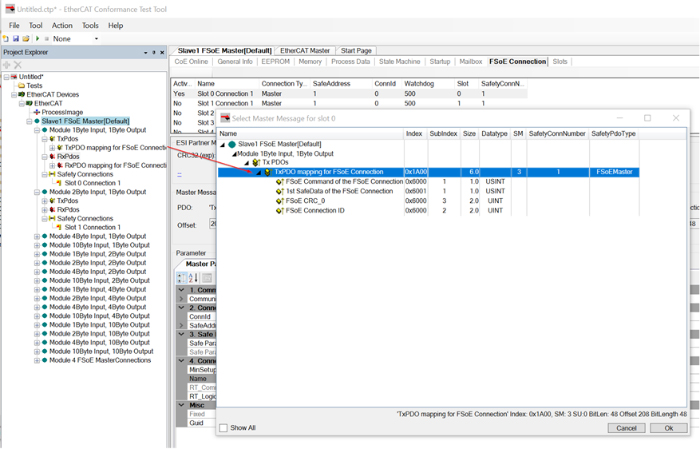Select the FSoE Connection ID entry
The image size is (700, 449).
click(x=315, y=211)
